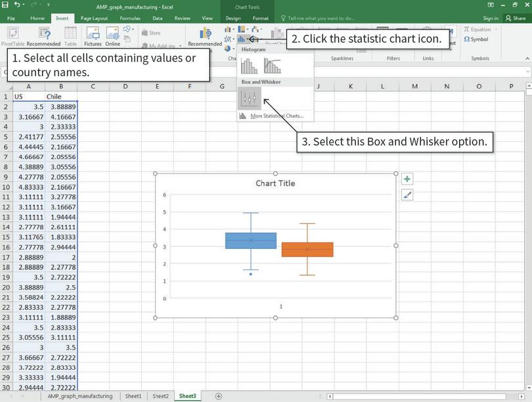The image size is (532, 402).
Task: Switch to Sheet1 tab
Action: [133, 396]
